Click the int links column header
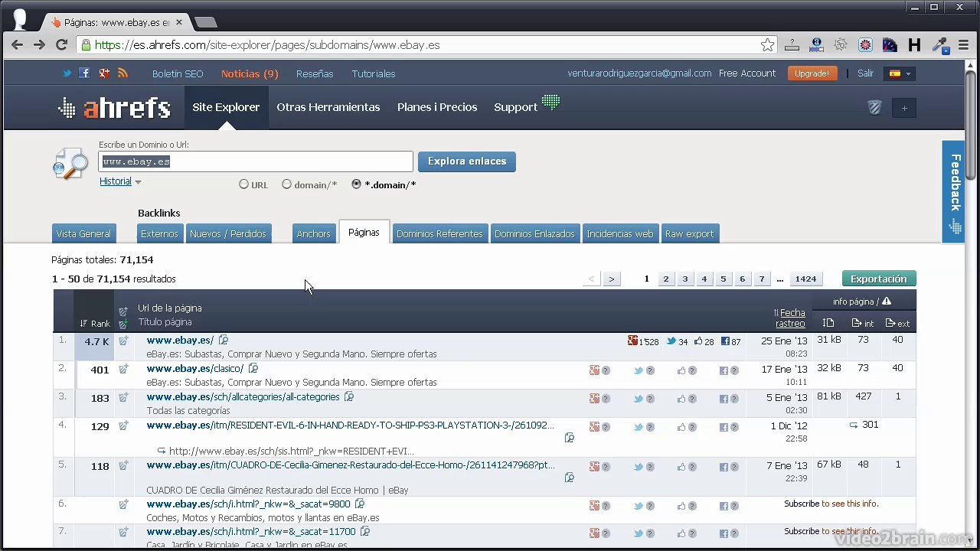Screen dimensions: 980x551 click(x=863, y=323)
